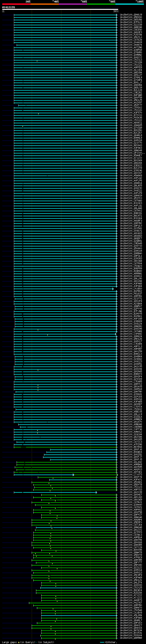Select the UniRef100_Q506K1 label
The width and height of the screenshot is (146, 644).
tap(131, 482)
